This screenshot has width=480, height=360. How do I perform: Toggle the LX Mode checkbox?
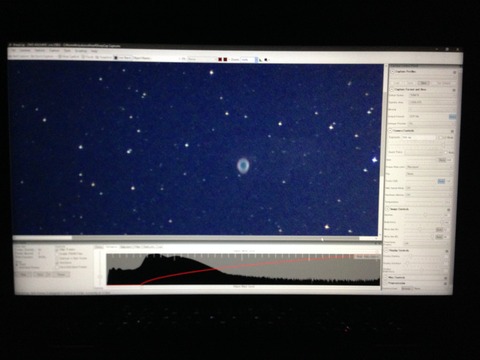pyautogui.click(x=441, y=137)
